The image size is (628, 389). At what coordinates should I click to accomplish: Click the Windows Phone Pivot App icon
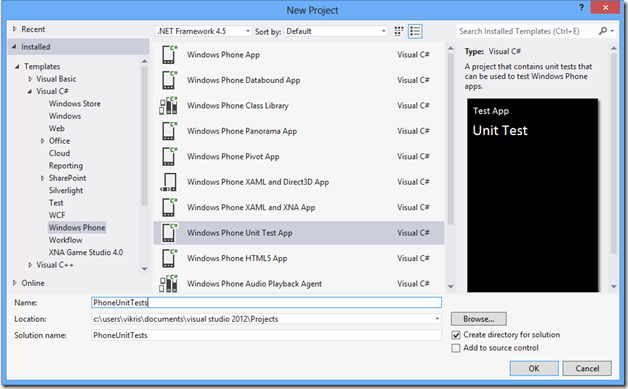coord(169,157)
